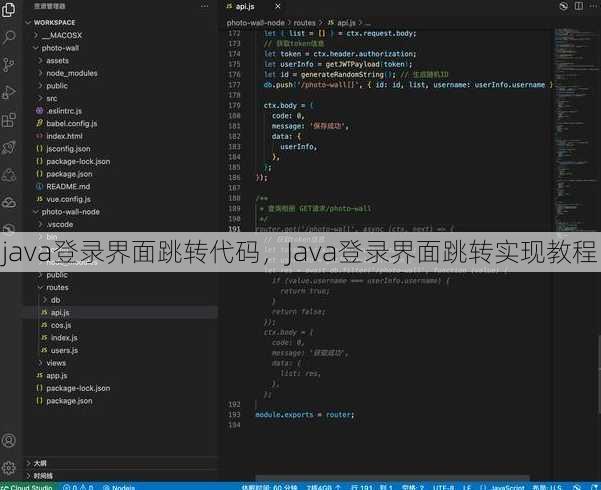Open package-lock.json under photo-wall
Screen dimensions: 601x490
[78, 161]
